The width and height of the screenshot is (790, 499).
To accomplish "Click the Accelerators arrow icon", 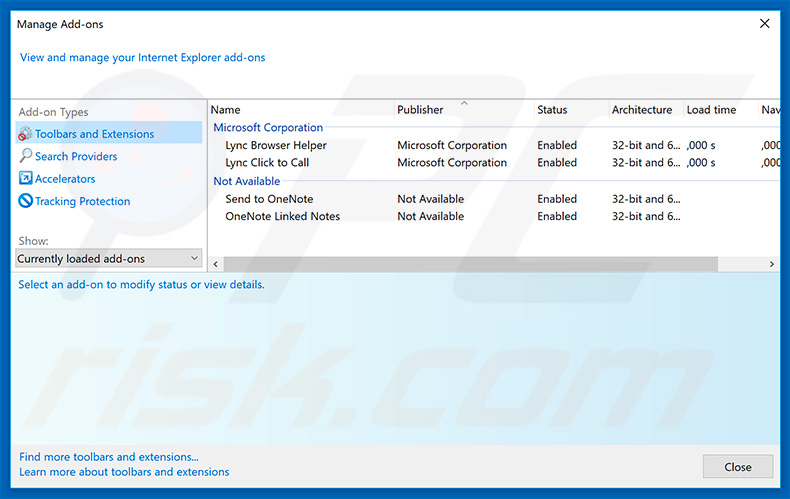I will pos(25,178).
